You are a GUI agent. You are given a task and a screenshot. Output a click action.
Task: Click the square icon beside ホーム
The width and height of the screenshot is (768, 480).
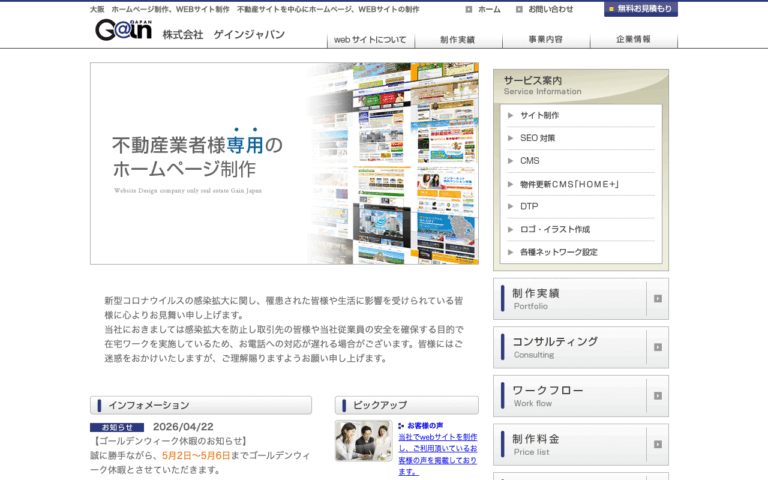point(469,9)
